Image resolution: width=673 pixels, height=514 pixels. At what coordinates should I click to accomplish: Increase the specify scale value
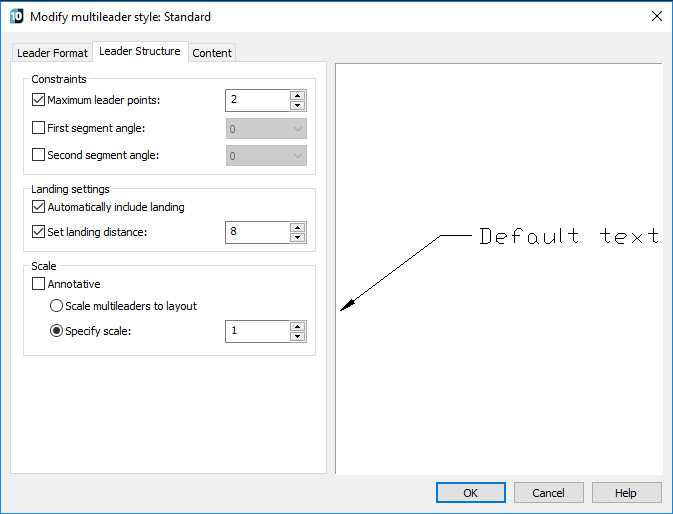tap(297, 327)
